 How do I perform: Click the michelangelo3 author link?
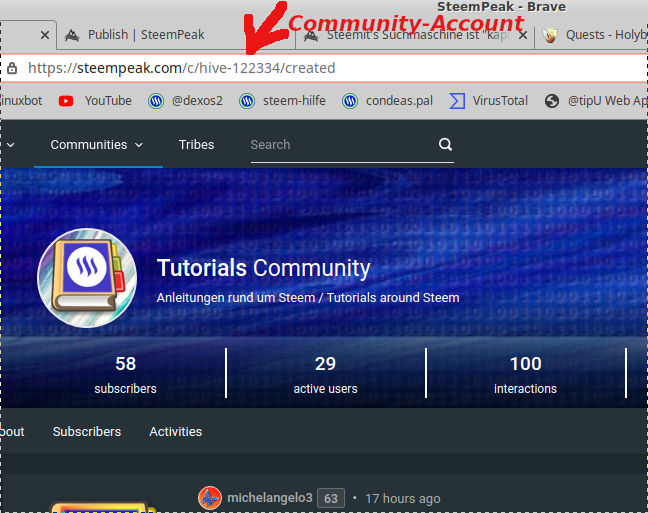pos(269,498)
